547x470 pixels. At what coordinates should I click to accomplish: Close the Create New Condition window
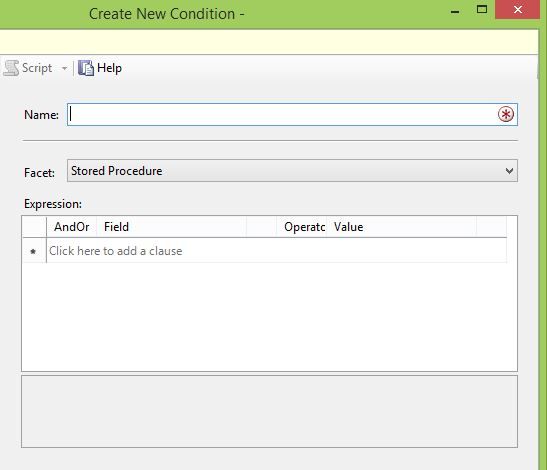click(x=518, y=10)
